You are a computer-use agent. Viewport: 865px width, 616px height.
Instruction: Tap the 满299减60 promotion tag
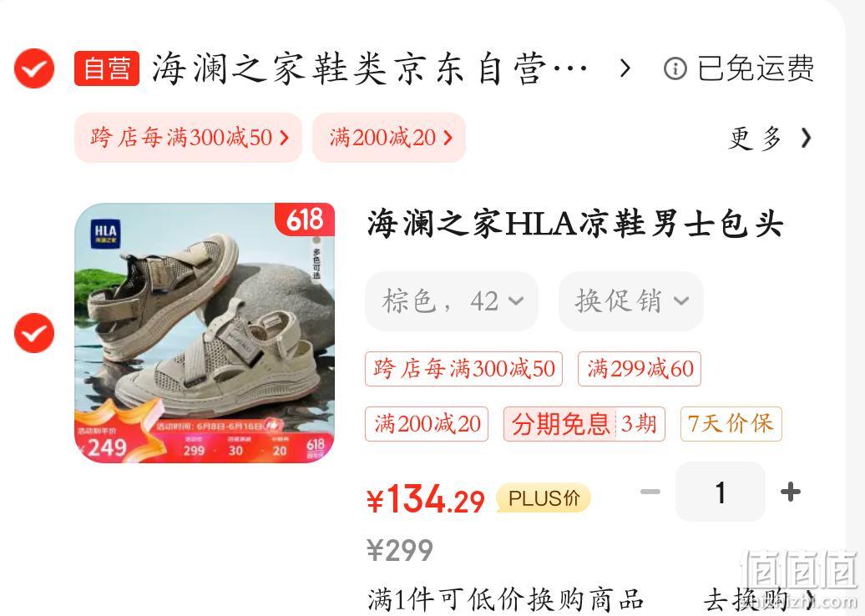coord(640,368)
